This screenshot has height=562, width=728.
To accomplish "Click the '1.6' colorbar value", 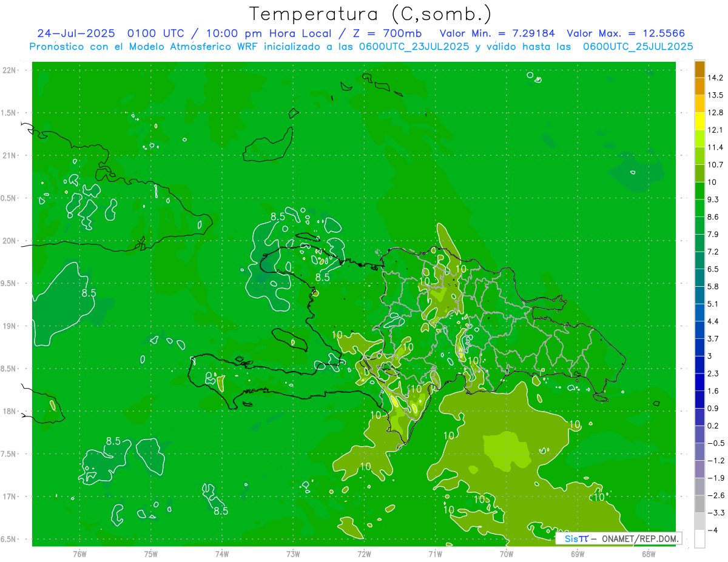I will coord(714,391).
